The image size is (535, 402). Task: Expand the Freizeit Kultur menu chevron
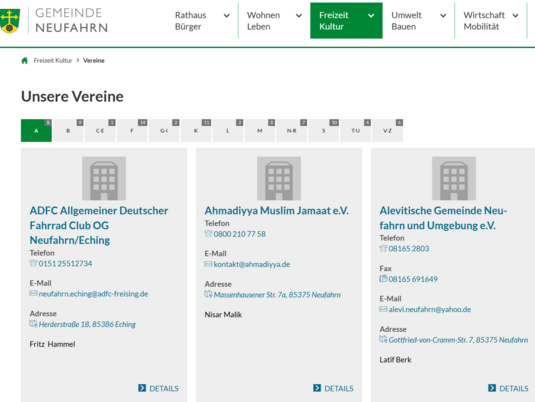point(371,15)
